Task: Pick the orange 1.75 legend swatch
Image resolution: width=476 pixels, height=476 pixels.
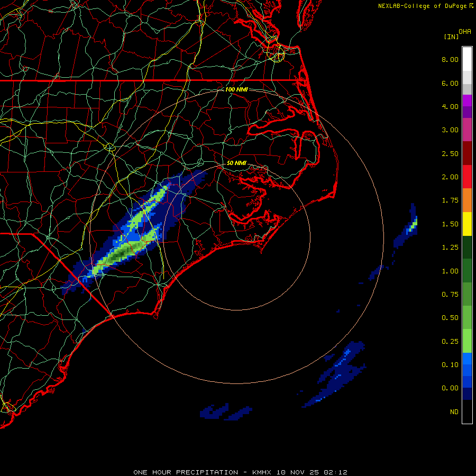Action: pyautogui.click(x=467, y=200)
